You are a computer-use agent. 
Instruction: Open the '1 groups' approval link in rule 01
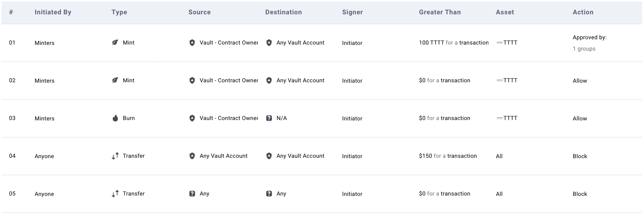pyautogui.click(x=584, y=49)
